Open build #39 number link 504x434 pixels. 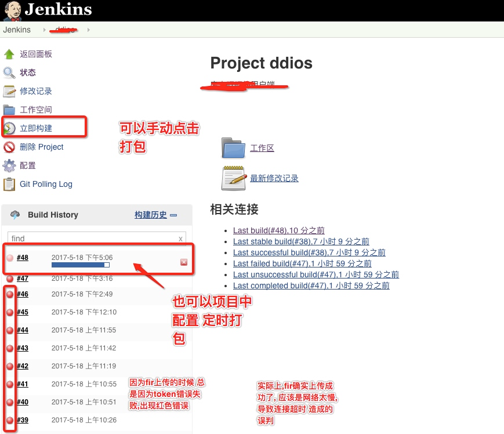(23, 420)
